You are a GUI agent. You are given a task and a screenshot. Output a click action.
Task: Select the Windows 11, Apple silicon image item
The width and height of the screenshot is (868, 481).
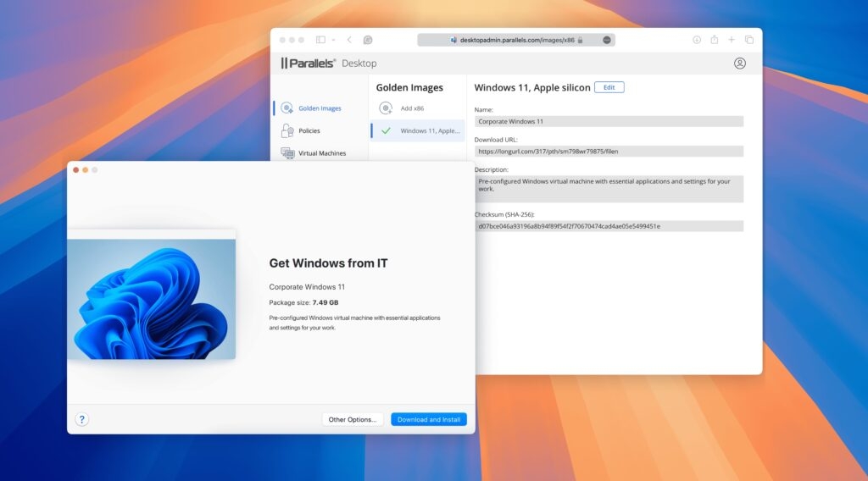419,131
